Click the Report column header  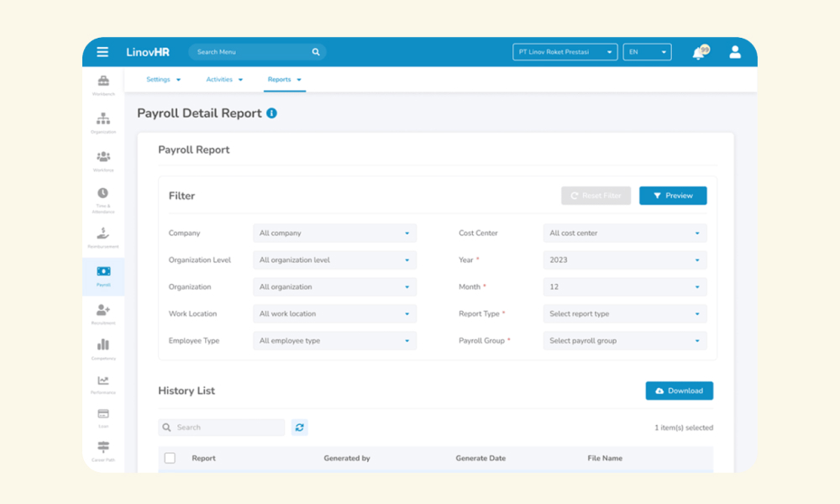pos(203,458)
